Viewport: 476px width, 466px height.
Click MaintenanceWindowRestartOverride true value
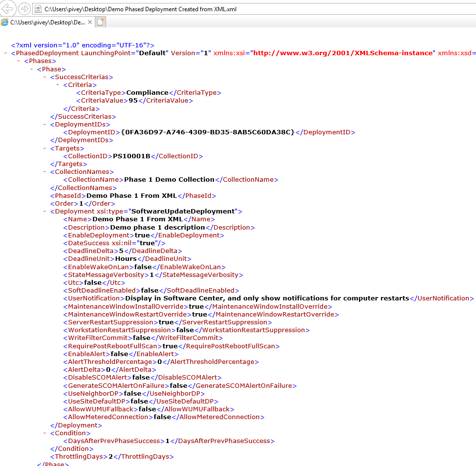200,315
